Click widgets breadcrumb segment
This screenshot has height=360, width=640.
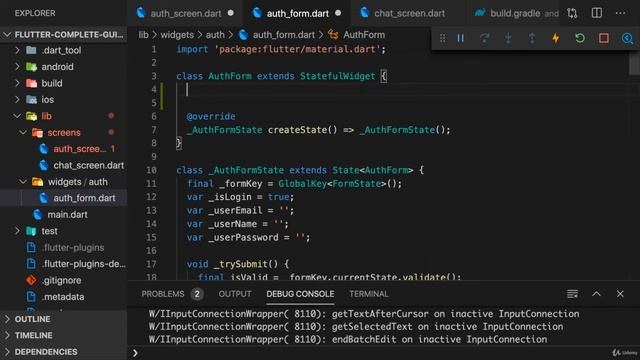177,35
